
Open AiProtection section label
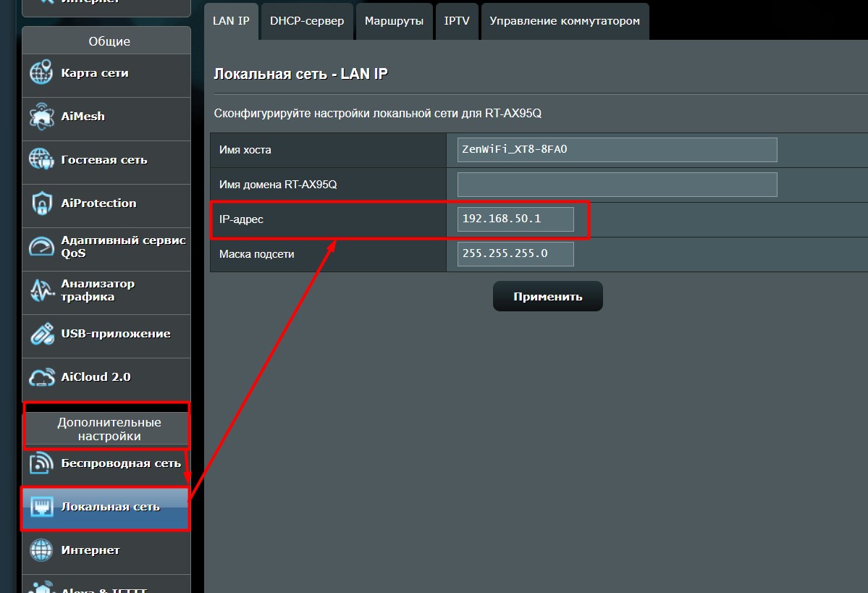tap(98, 203)
